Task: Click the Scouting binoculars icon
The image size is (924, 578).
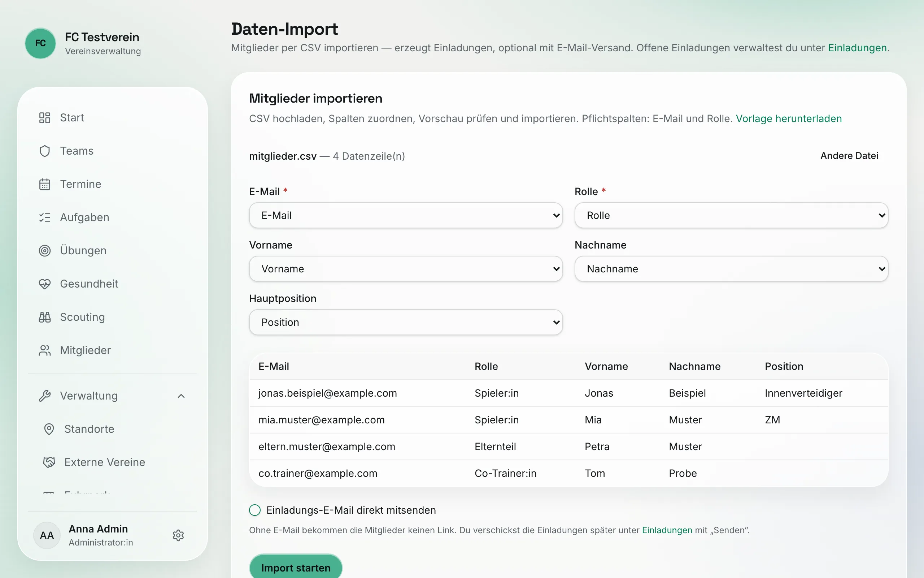Action: pyautogui.click(x=45, y=317)
